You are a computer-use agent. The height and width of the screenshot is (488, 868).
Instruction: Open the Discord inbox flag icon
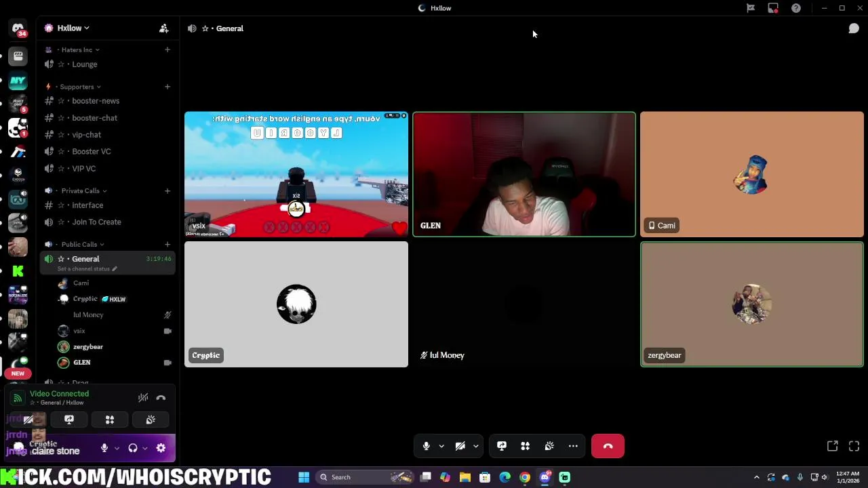(x=751, y=8)
